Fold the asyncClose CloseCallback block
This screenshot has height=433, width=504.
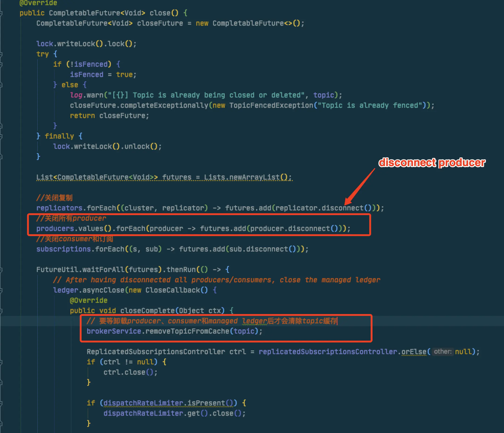point(1,290)
